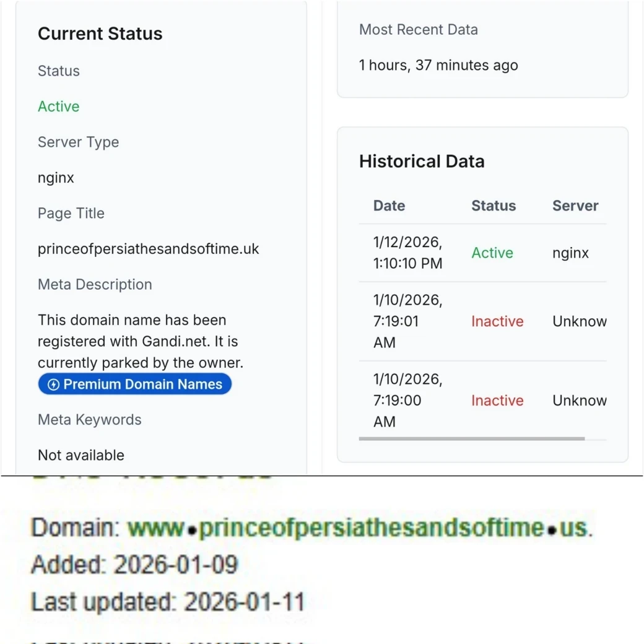Click the Gandi.net meta description text
644x644 pixels.
point(140,341)
